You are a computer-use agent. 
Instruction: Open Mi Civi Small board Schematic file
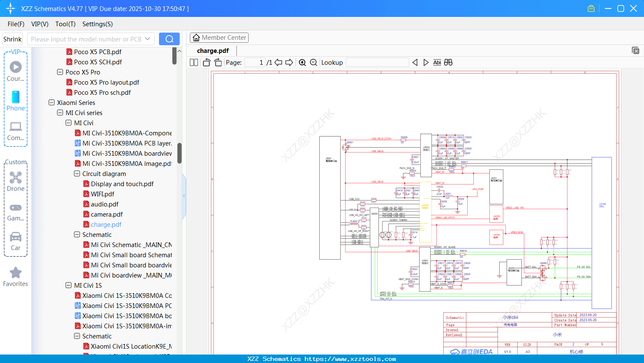click(132, 255)
